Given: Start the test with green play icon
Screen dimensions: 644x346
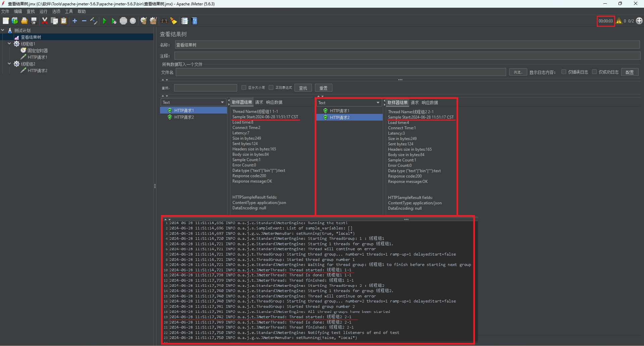Looking at the screenshot, I should 105,21.
